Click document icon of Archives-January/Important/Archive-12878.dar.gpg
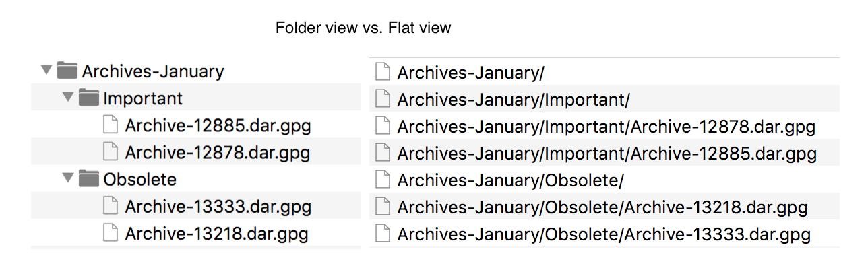This screenshot has height=272, width=868. pos(383,126)
